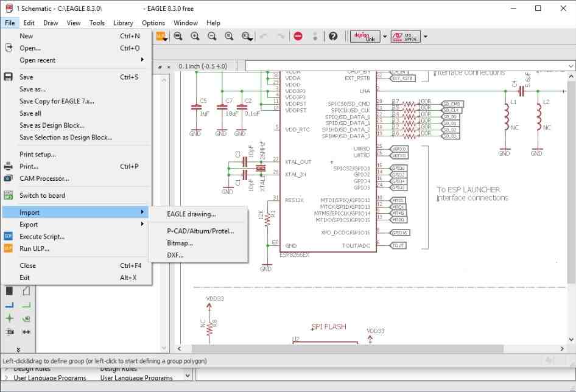Click canvas vertical scrollbar down arrow

571,338
